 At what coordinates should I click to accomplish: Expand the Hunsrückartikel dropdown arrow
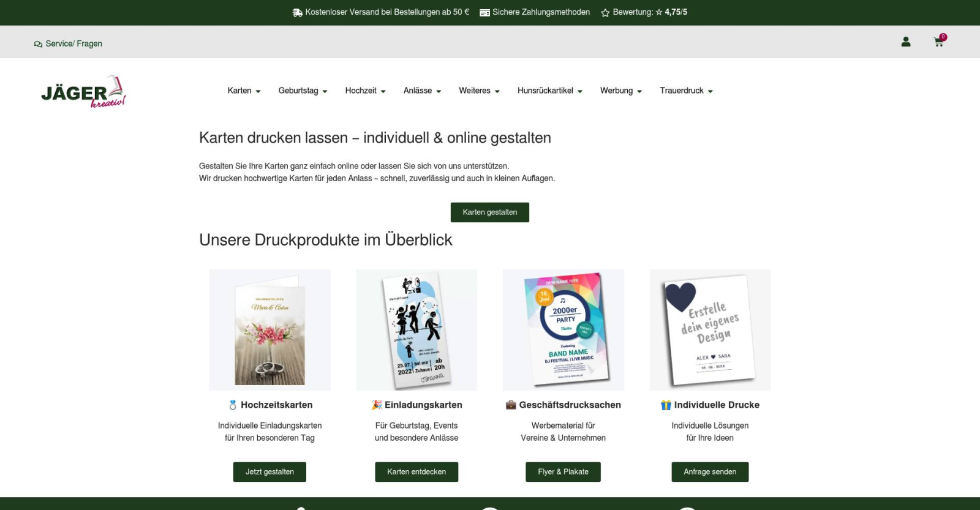coord(579,91)
